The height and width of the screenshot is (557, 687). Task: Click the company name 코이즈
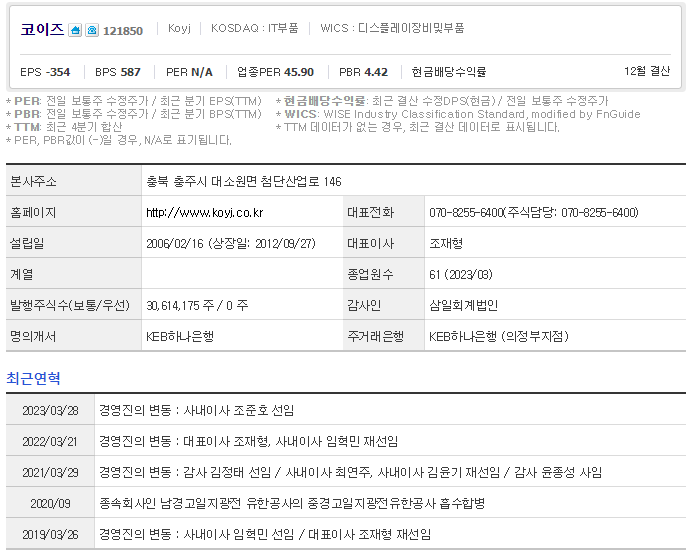point(42,29)
